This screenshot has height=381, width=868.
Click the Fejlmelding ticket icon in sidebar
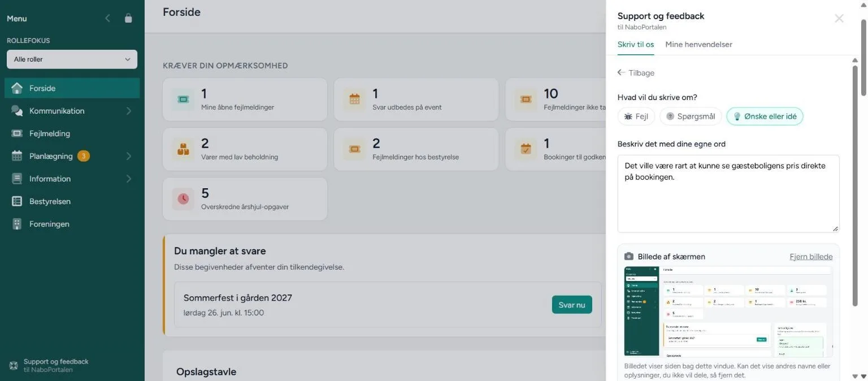(17, 133)
